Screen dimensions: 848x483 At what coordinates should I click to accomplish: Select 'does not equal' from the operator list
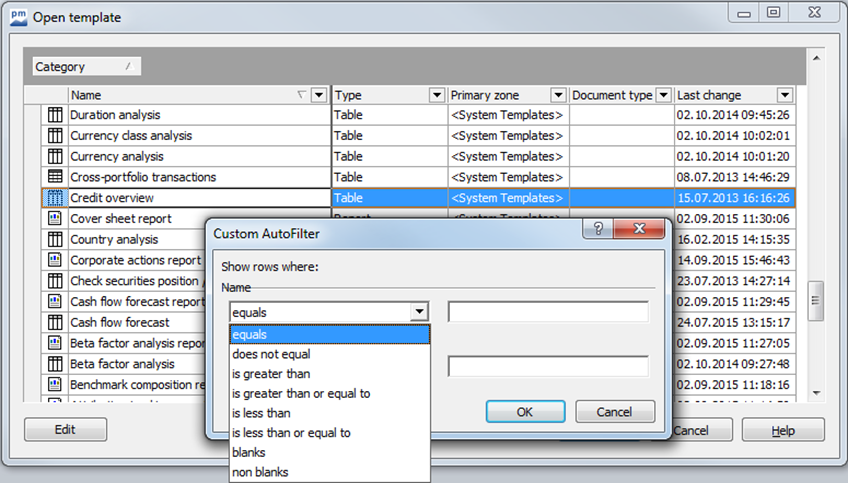pos(271,354)
